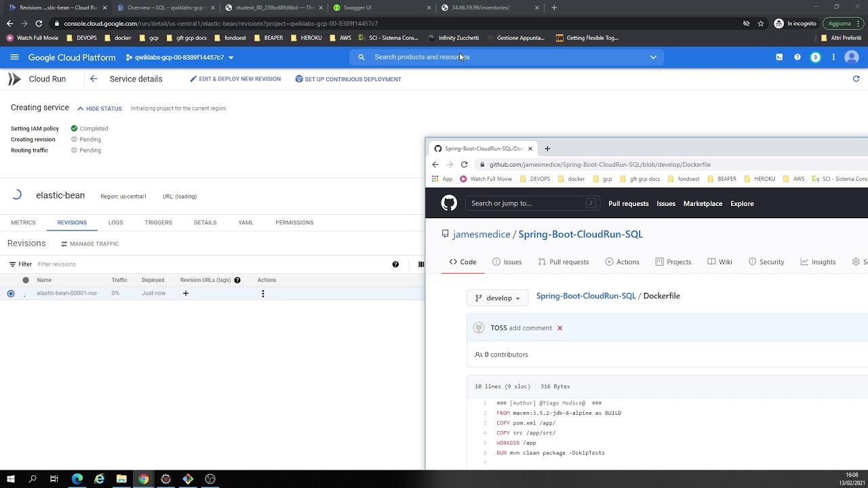The height and width of the screenshot is (488, 868).
Task: Dismiss the TOSS add comment banner
Action: pos(559,328)
